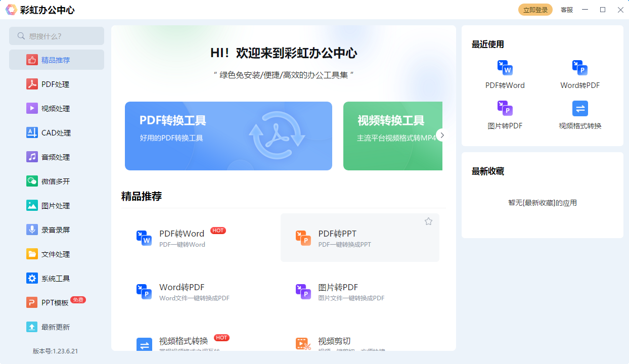The height and width of the screenshot is (364, 629).
Task: Open 系统工具 gear icon
Action: [x=32, y=278]
